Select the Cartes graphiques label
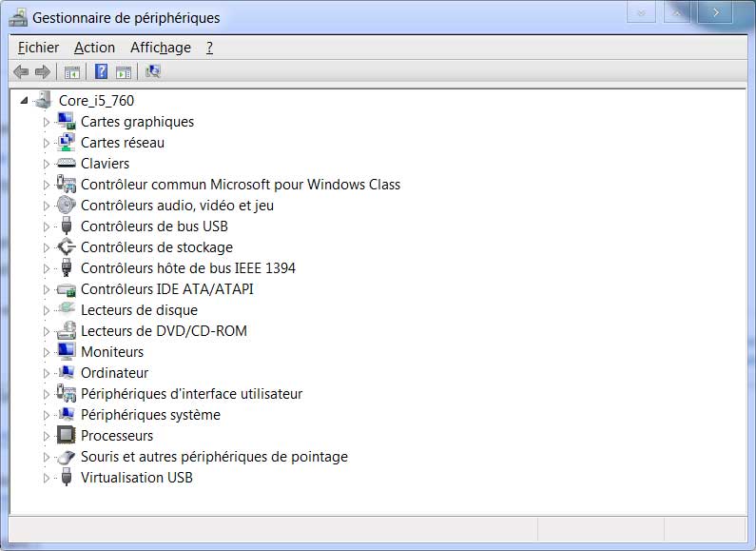Screen dimensions: 756x551 tap(137, 122)
